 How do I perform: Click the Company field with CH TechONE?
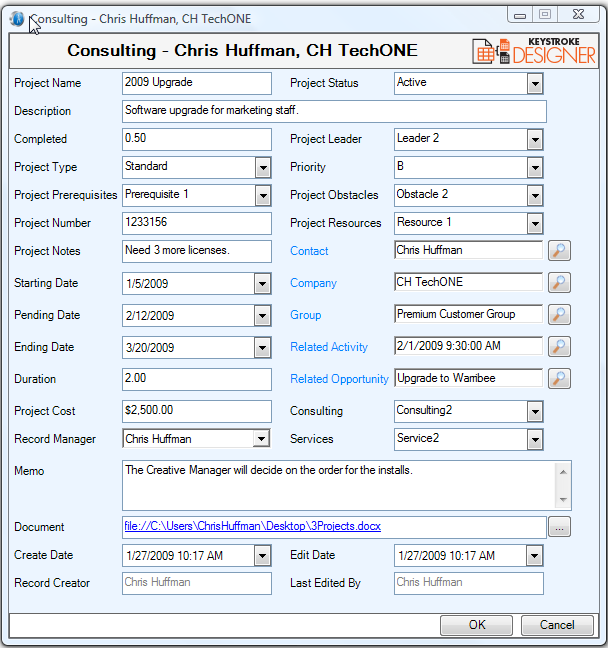coord(468,282)
